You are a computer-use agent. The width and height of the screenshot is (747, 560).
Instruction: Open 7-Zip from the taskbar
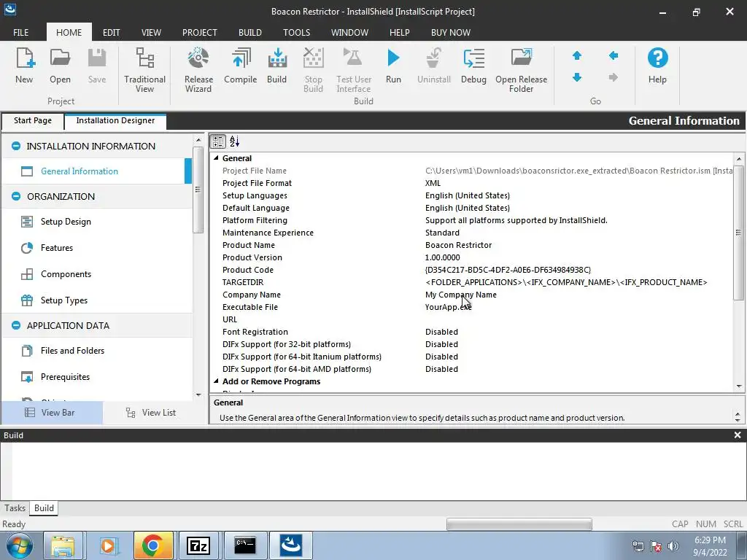tap(198, 545)
